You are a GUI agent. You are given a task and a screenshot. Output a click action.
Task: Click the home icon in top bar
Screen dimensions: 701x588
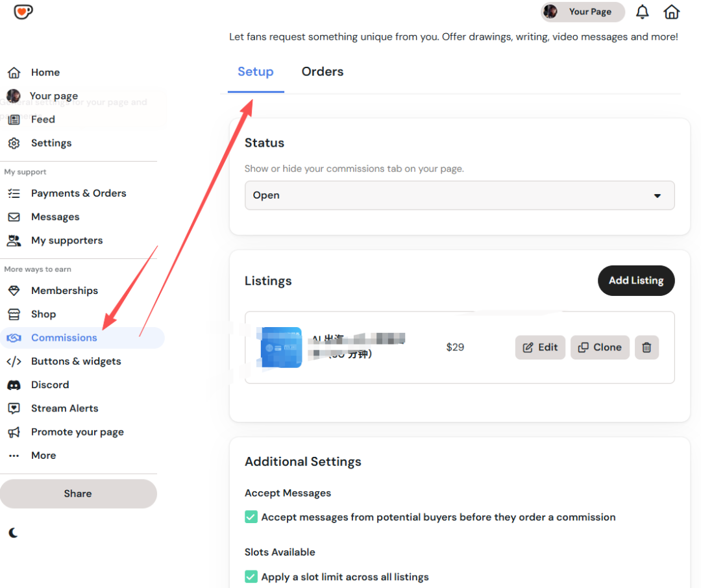(x=672, y=12)
